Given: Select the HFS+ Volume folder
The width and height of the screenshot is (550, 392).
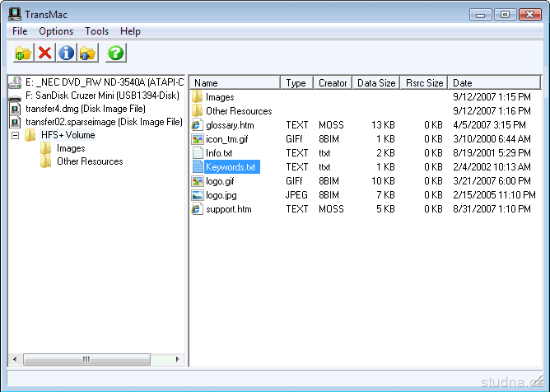Looking at the screenshot, I should point(68,135).
